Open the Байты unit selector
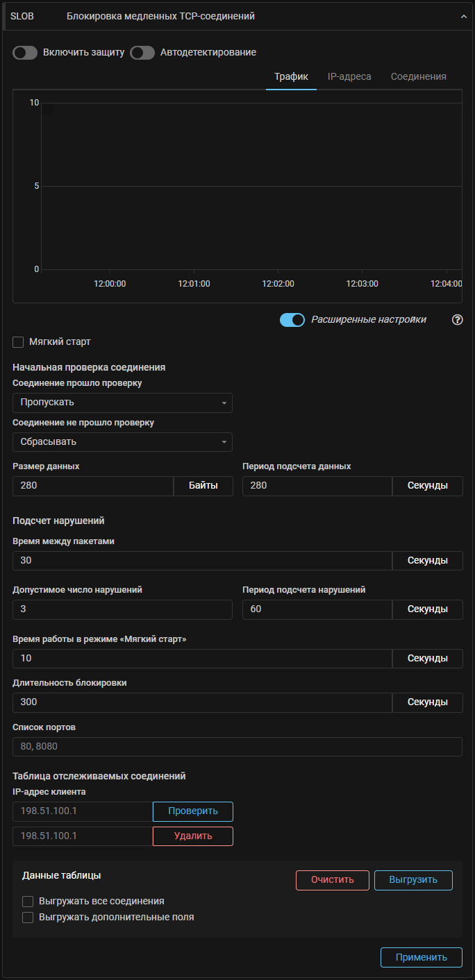This screenshot has width=475, height=980. click(x=203, y=486)
